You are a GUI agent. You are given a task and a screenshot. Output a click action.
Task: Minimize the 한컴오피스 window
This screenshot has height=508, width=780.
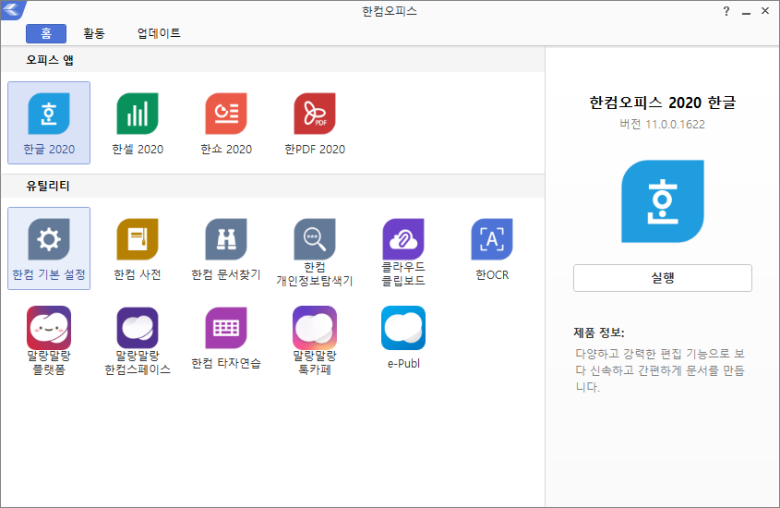(746, 11)
